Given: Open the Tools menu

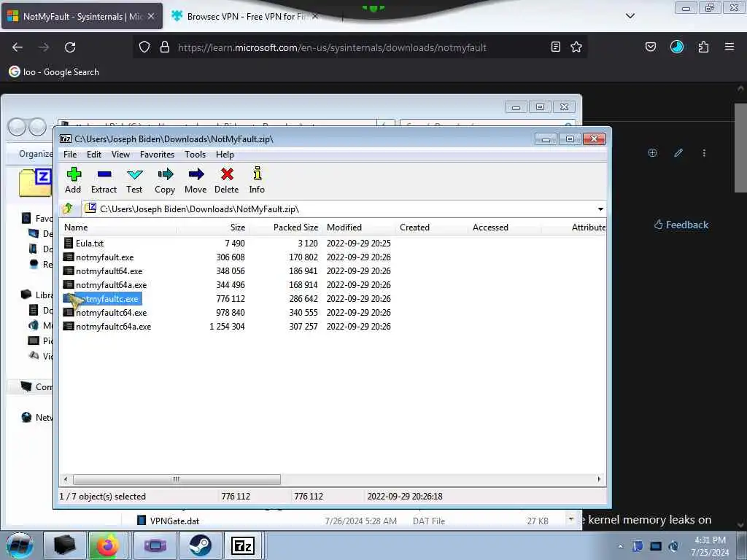Looking at the screenshot, I should click(196, 155).
